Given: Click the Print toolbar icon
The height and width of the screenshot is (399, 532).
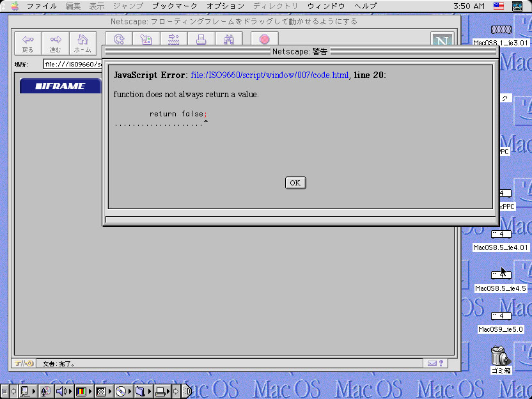Looking at the screenshot, I should [x=201, y=38].
